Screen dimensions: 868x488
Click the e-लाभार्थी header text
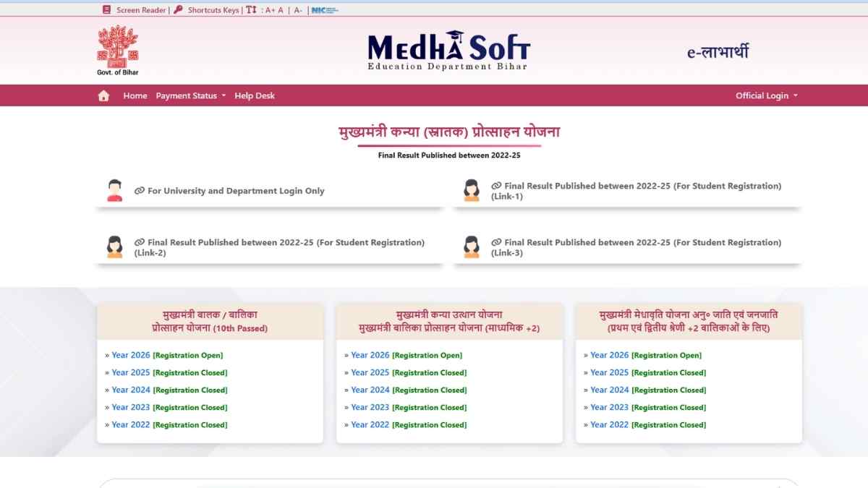(718, 51)
